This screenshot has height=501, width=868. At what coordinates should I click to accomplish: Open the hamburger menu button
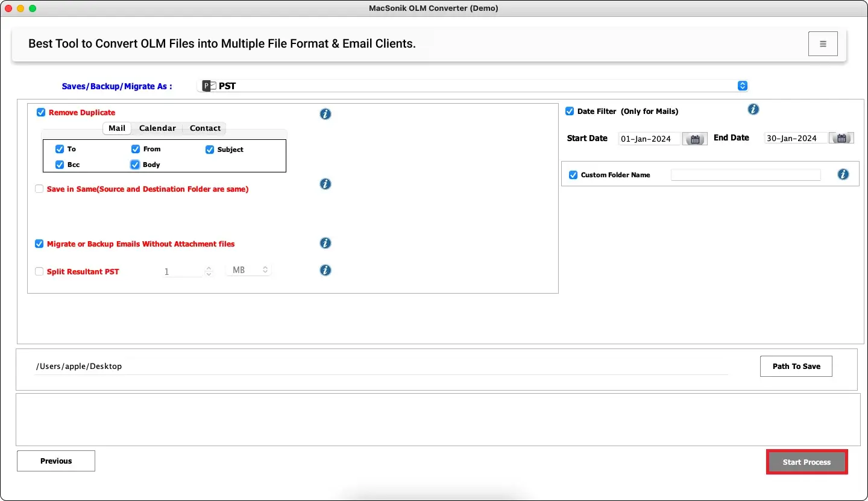coord(823,44)
